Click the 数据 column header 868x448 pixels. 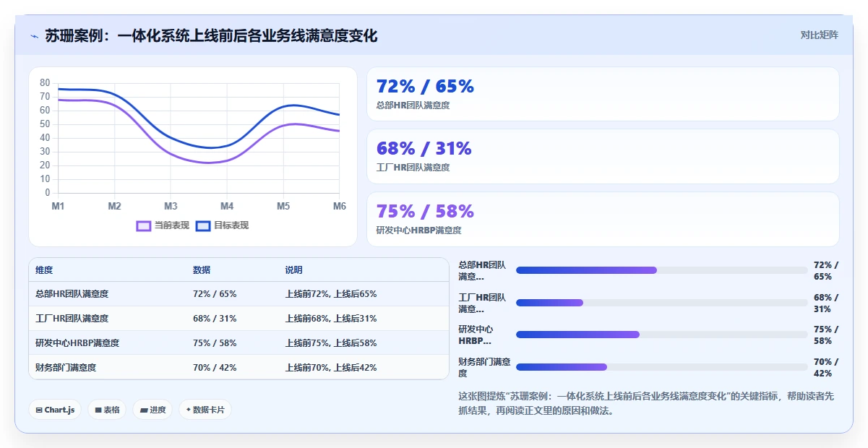point(202,270)
